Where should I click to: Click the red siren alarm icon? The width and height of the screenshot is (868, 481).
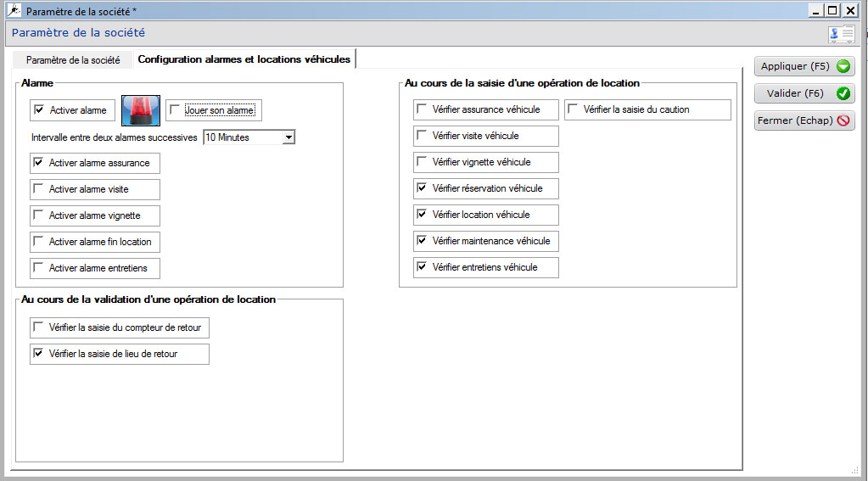[x=141, y=110]
